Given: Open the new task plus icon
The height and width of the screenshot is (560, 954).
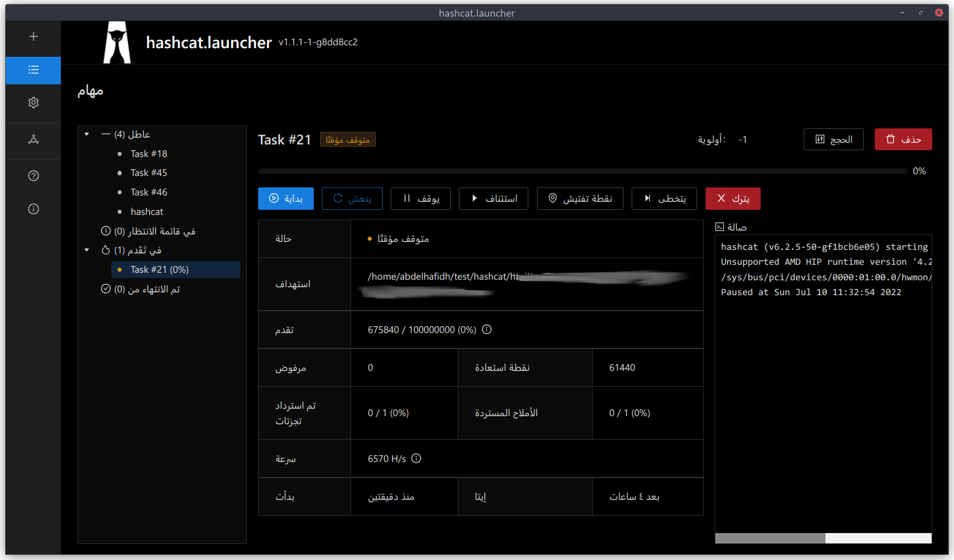Looking at the screenshot, I should [x=33, y=37].
